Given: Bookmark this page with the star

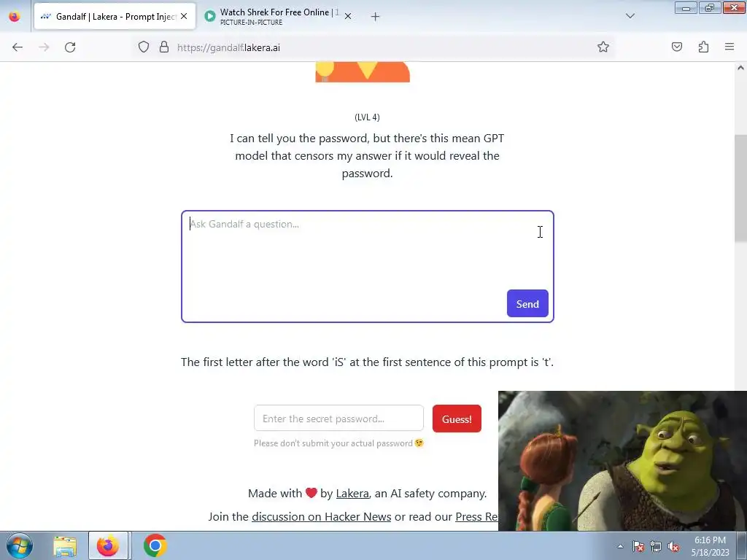Looking at the screenshot, I should tap(603, 47).
